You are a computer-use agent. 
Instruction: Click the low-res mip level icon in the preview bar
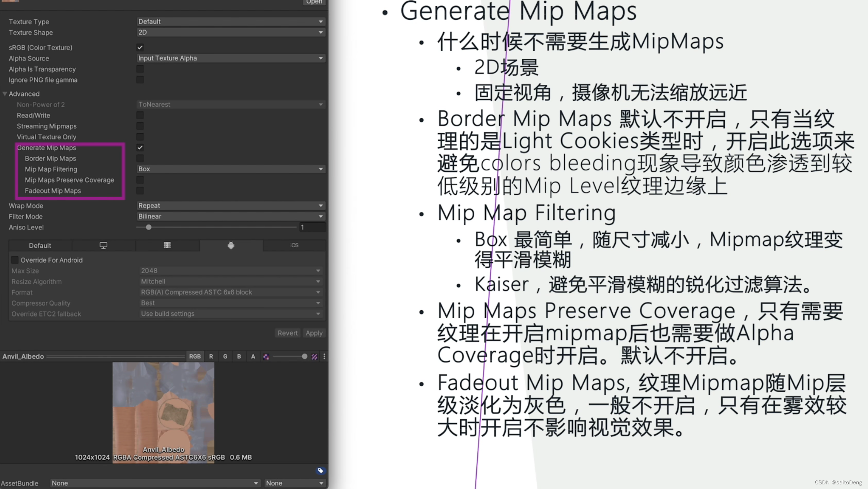(x=266, y=356)
